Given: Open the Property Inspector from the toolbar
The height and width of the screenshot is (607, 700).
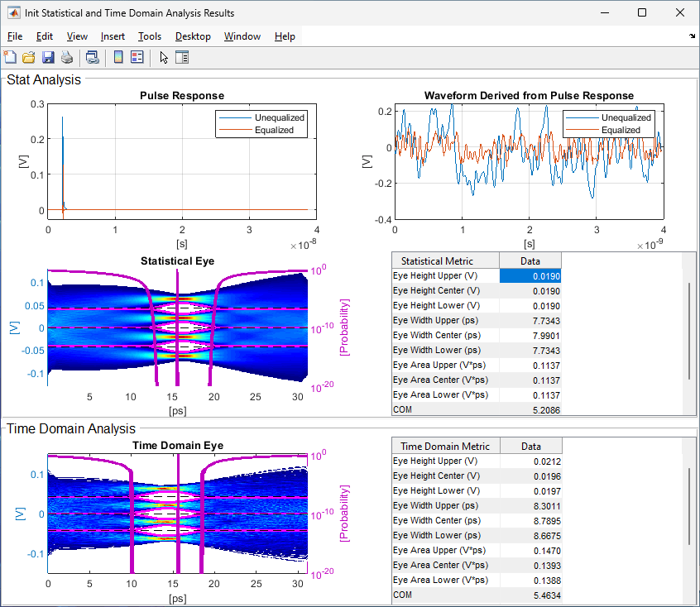Looking at the screenshot, I should [x=182, y=57].
